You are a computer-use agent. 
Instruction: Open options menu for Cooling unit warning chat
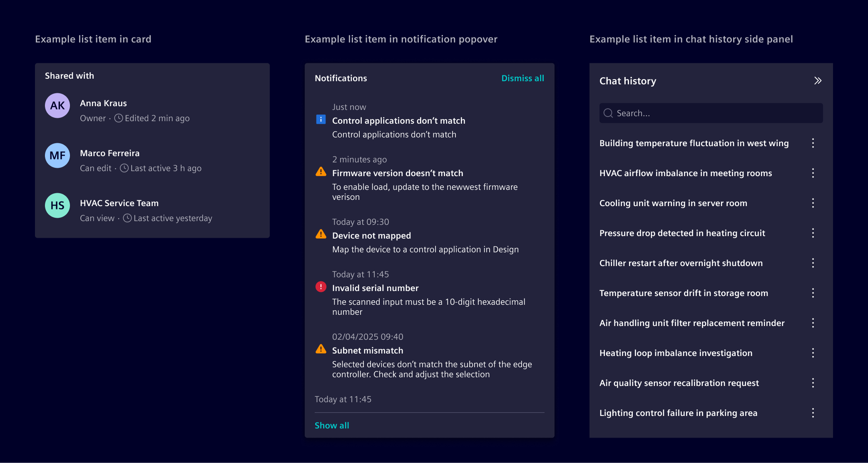tap(813, 203)
